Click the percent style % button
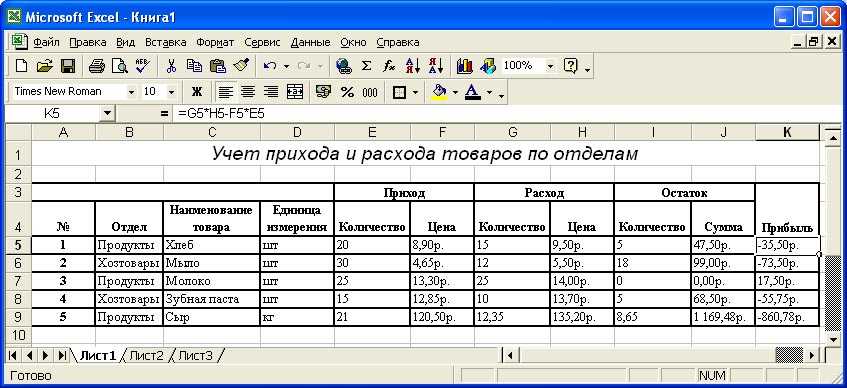This screenshot has height=388, width=847. [x=347, y=92]
